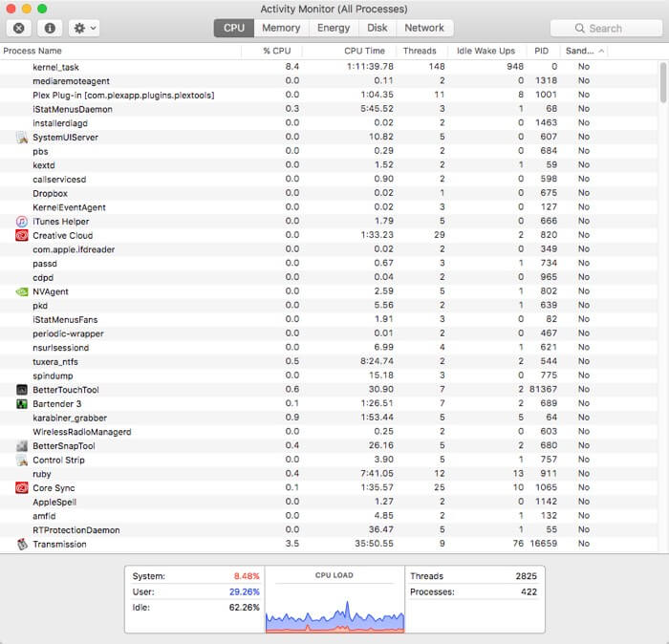Select the iStatMenusDaemon row
The width and height of the screenshot is (669, 644).
point(329,109)
